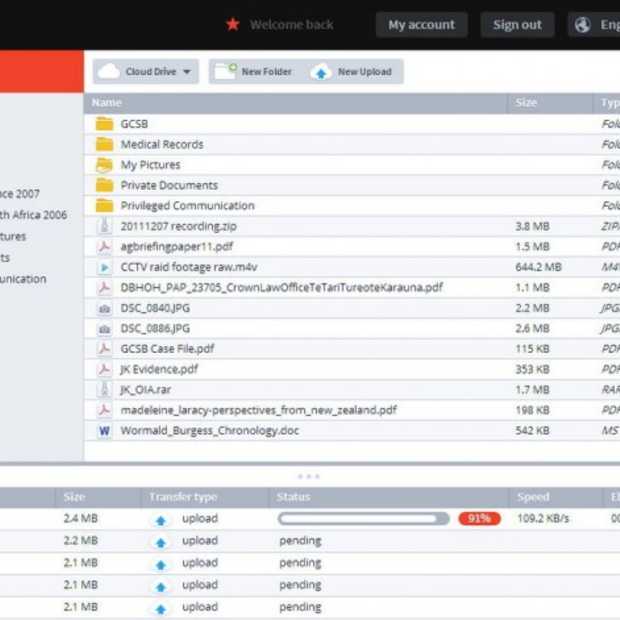Select the file name DSC_0886.JPG
This screenshot has width=620, height=620.
(x=155, y=329)
